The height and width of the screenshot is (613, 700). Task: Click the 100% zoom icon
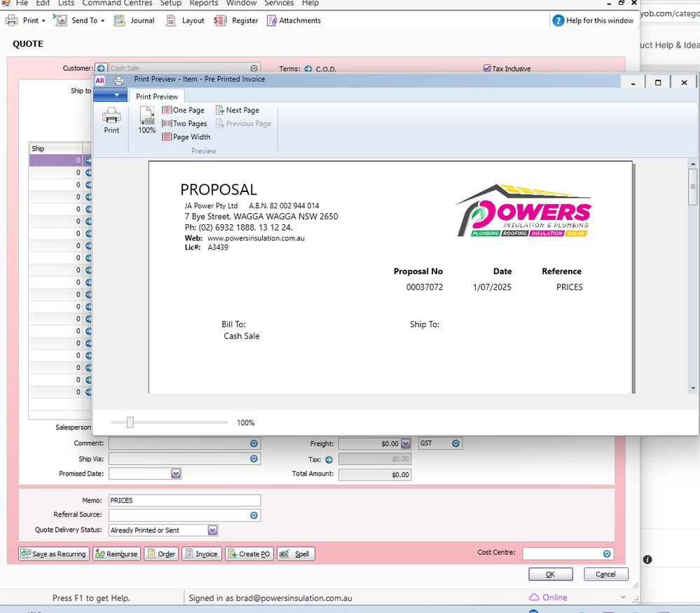coord(146,120)
